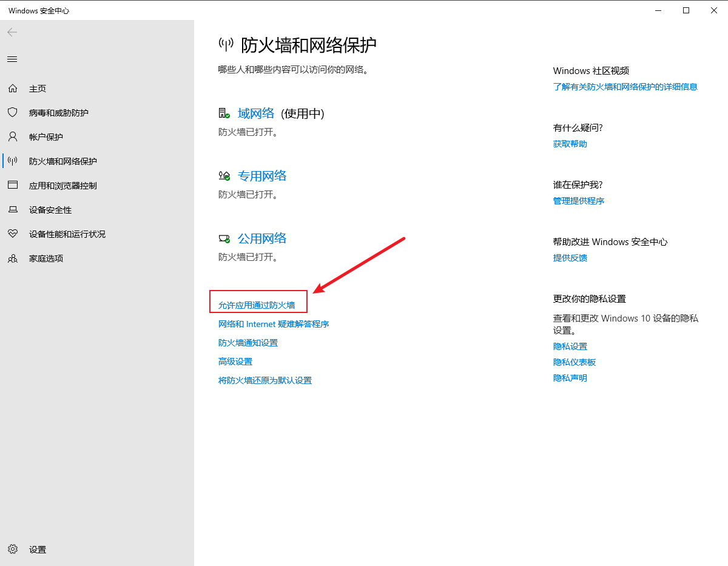Click the 有什么疑问? heading
Screen dimensions: 728x566
click(578, 128)
